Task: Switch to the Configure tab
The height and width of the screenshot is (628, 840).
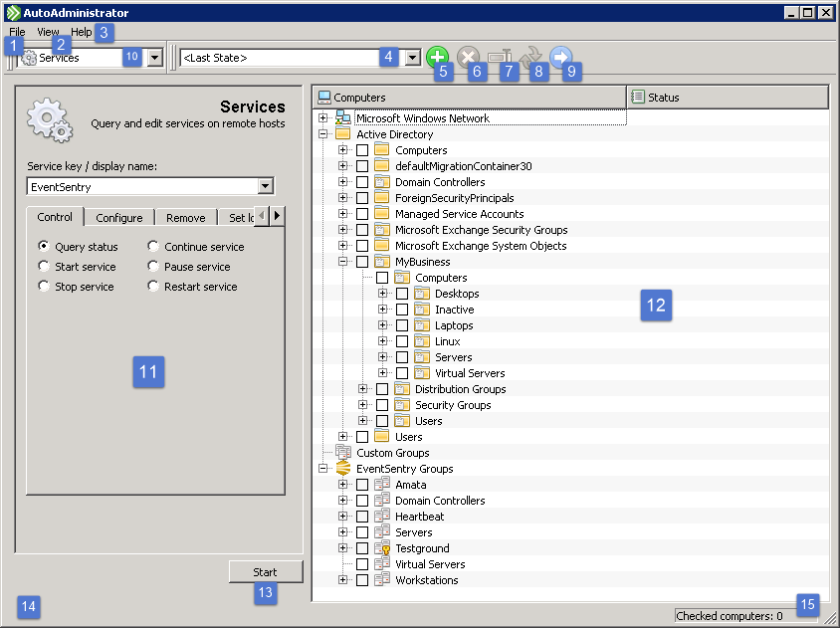Action: [x=118, y=218]
